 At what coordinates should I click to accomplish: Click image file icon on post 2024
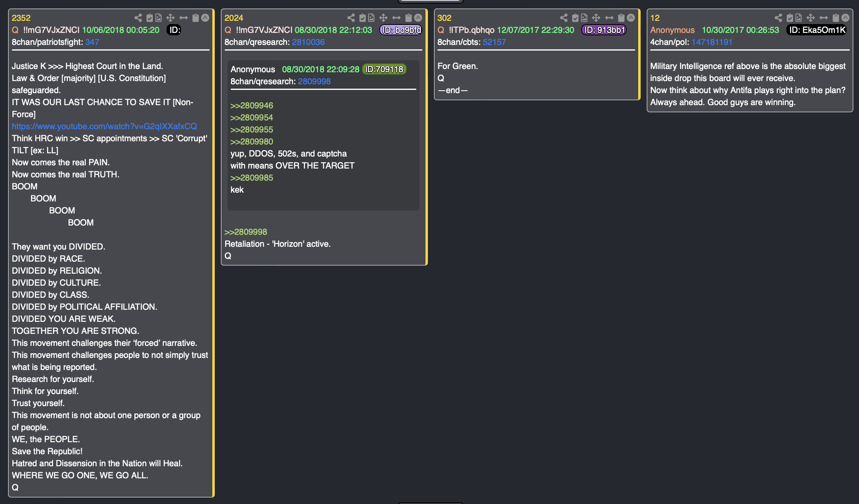point(371,18)
